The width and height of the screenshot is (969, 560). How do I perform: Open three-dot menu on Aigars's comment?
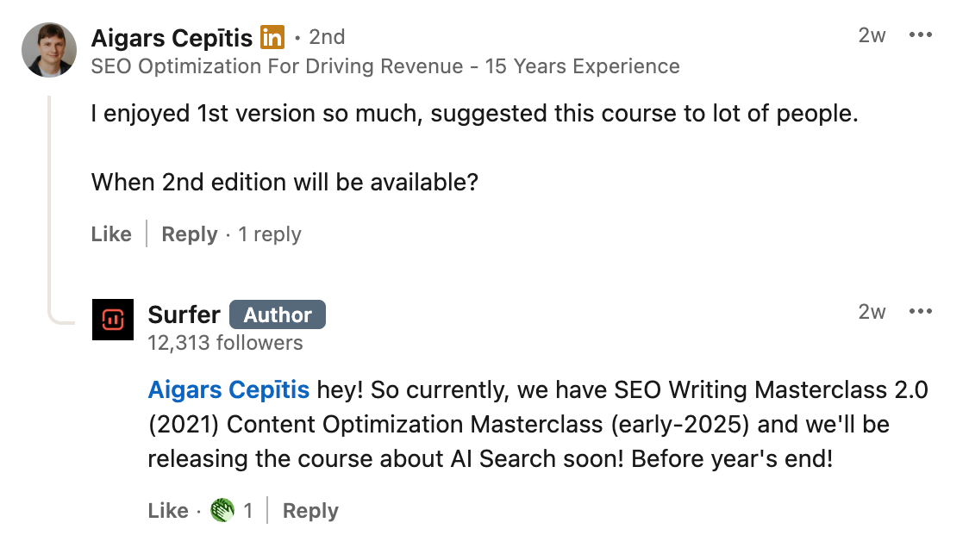(x=921, y=36)
